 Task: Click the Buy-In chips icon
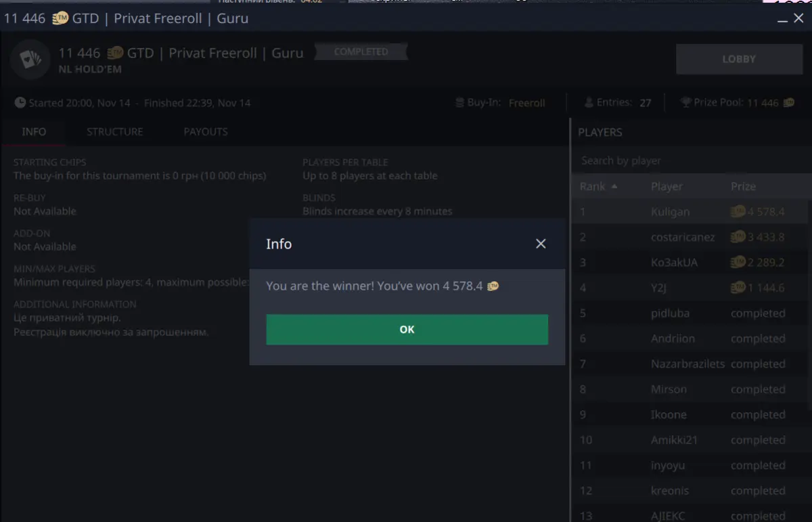(x=460, y=103)
